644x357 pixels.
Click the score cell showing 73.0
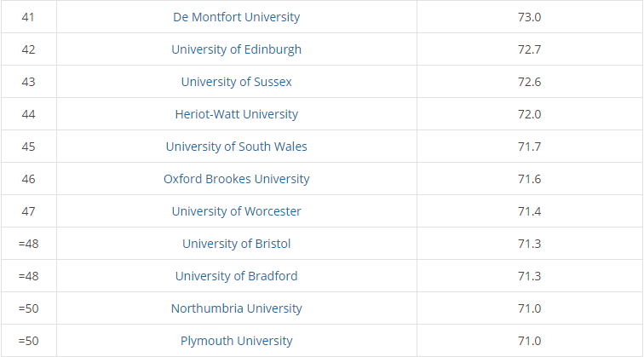[x=530, y=17]
